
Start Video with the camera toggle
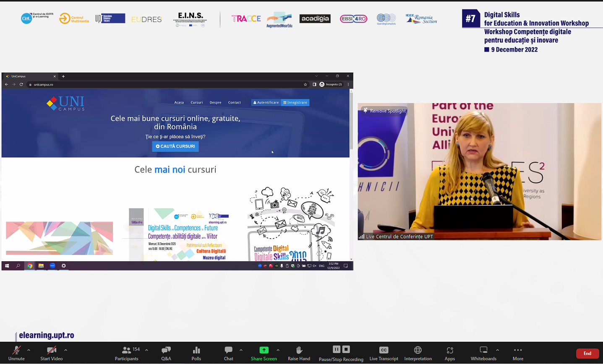[x=51, y=353]
